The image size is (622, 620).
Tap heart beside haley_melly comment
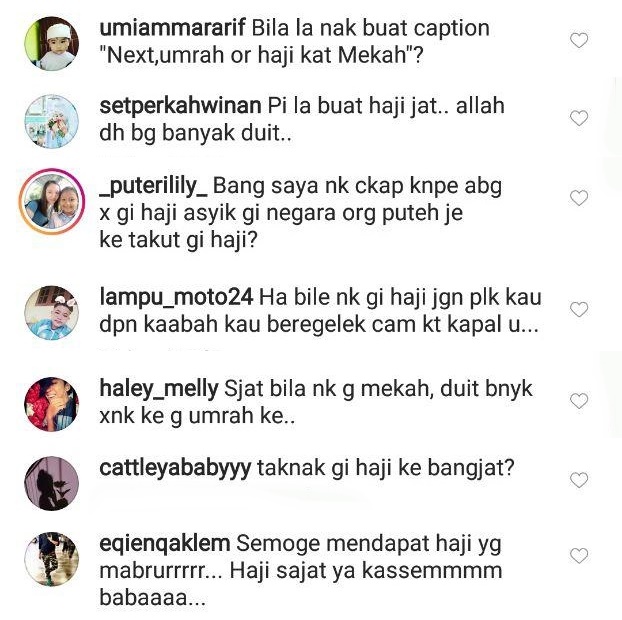tap(579, 401)
